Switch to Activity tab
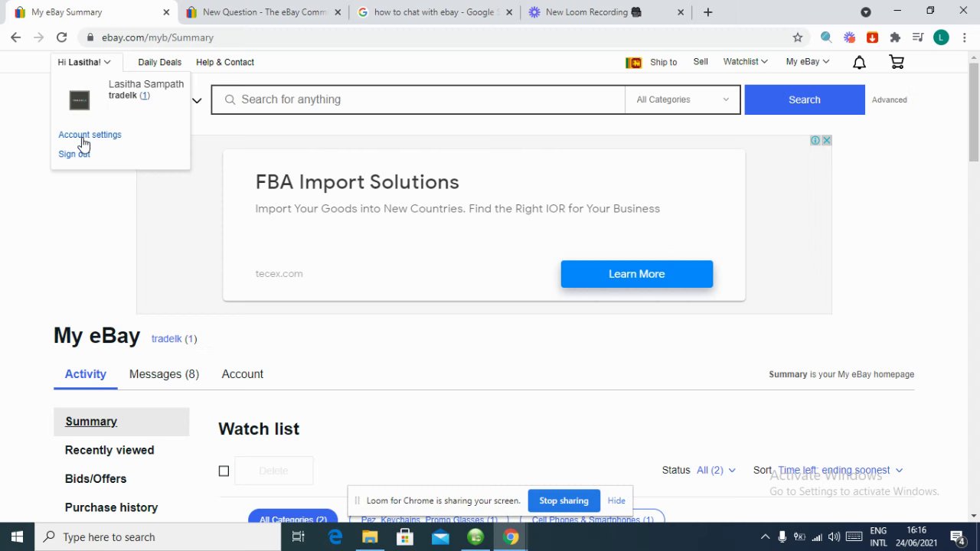980x551 pixels. click(x=85, y=374)
